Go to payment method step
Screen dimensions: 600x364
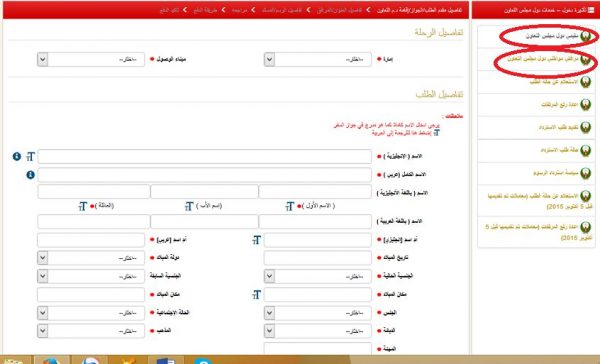[x=205, y=10]
